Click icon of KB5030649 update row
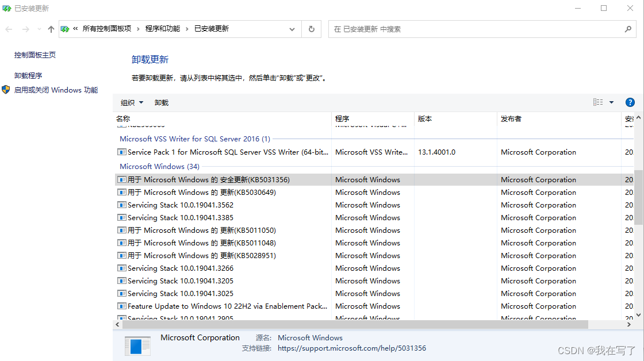This screenshot has height=361, width=644. click(121, 192)
